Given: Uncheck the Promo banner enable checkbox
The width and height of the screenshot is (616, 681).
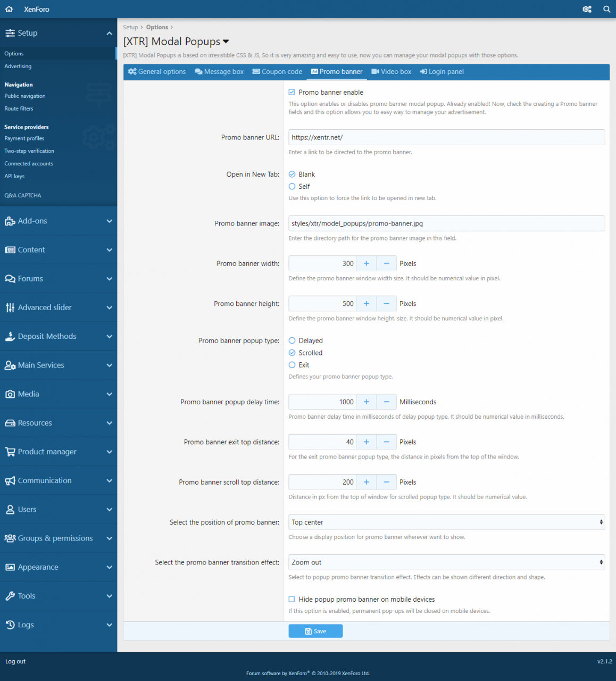Looking at the screenshot, I should click(x=292, y=93).
